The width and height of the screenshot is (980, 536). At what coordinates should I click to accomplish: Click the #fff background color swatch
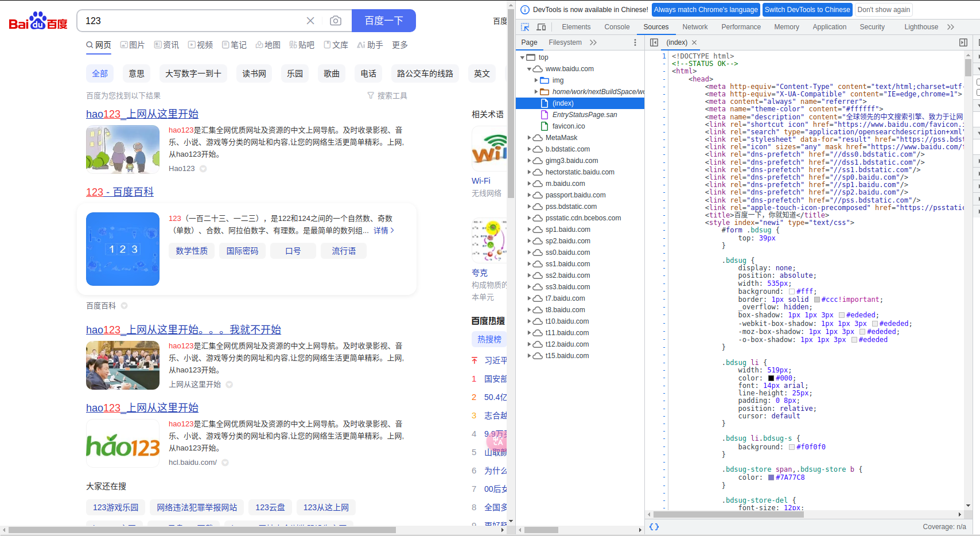click(792, 292)
